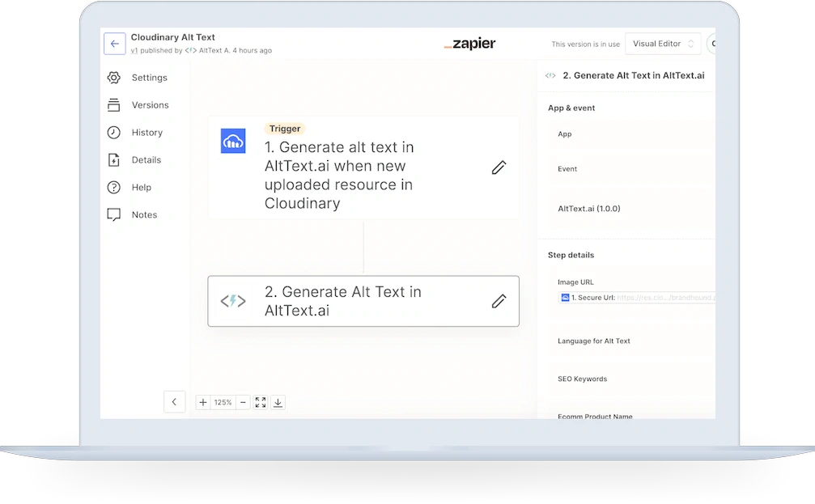
Task: Open the Notes comment icon
Action: coord(114,214)
